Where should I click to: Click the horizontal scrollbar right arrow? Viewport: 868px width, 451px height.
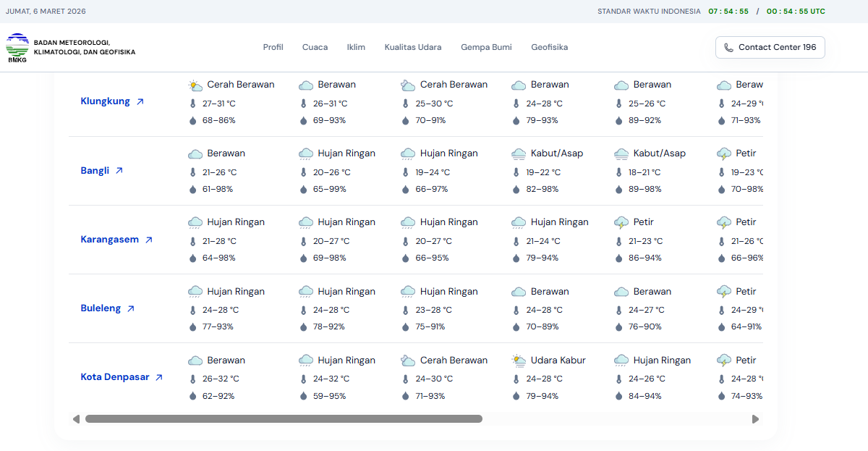pyautogui.click(x=755, y=419)
